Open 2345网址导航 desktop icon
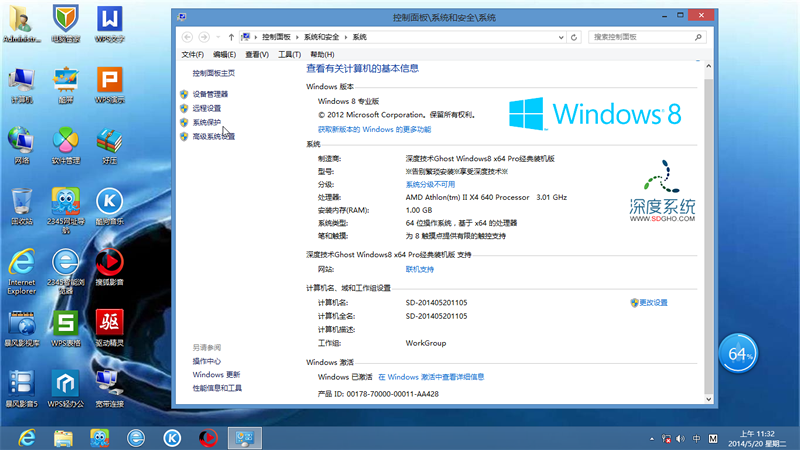Viewport: 800px width, 450px height. pyautogui.click(x=66, y=210)
